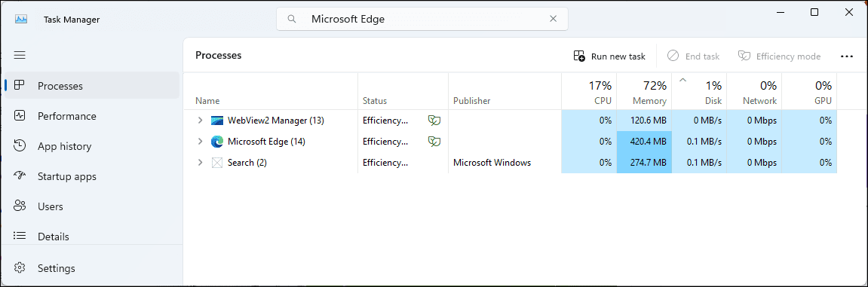Maximize the Task Manager window
The height and width of the screenshot is (287, 868).
pos(814,12)
